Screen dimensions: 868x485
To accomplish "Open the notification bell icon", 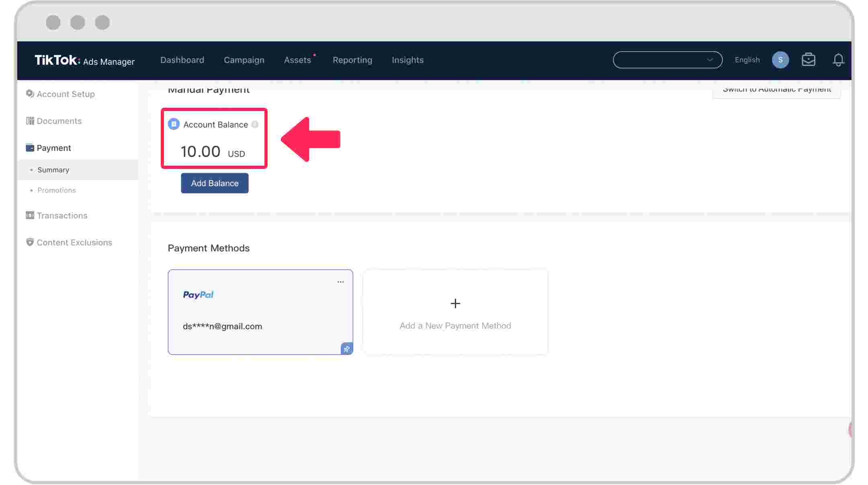I will coord(838,60).
